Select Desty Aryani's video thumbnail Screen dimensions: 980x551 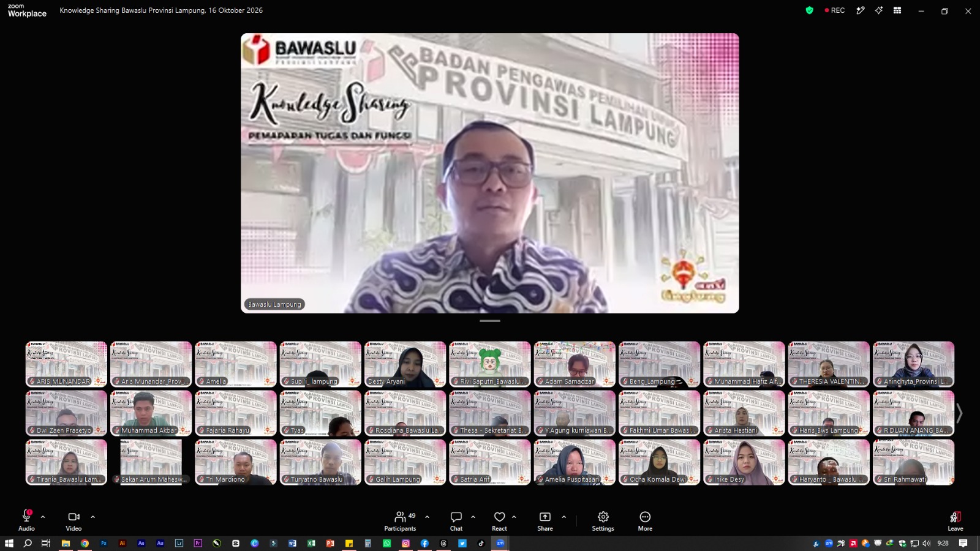(405, 364)
